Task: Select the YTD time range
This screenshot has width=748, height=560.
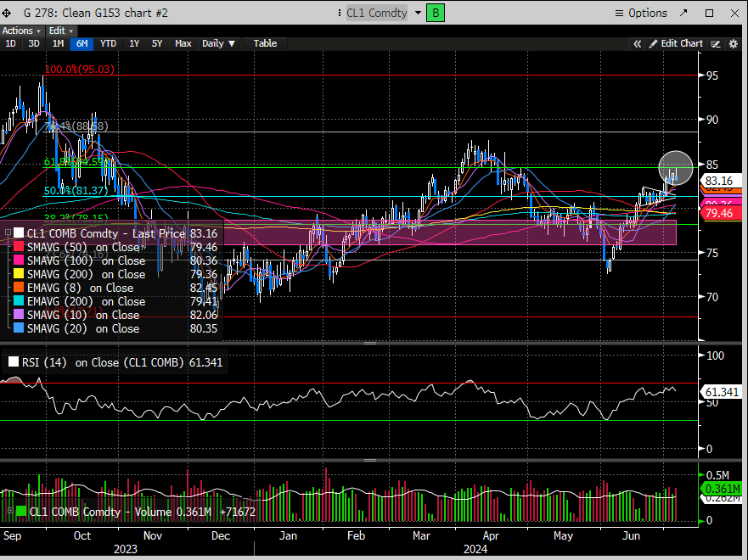Action: tap(109, 43)
